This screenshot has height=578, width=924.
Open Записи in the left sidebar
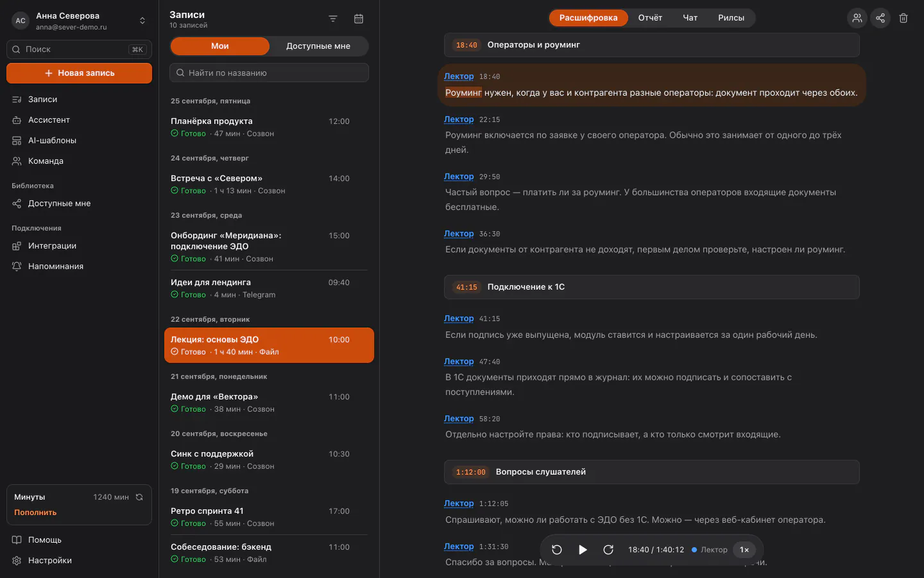click(x=79, y=100)
